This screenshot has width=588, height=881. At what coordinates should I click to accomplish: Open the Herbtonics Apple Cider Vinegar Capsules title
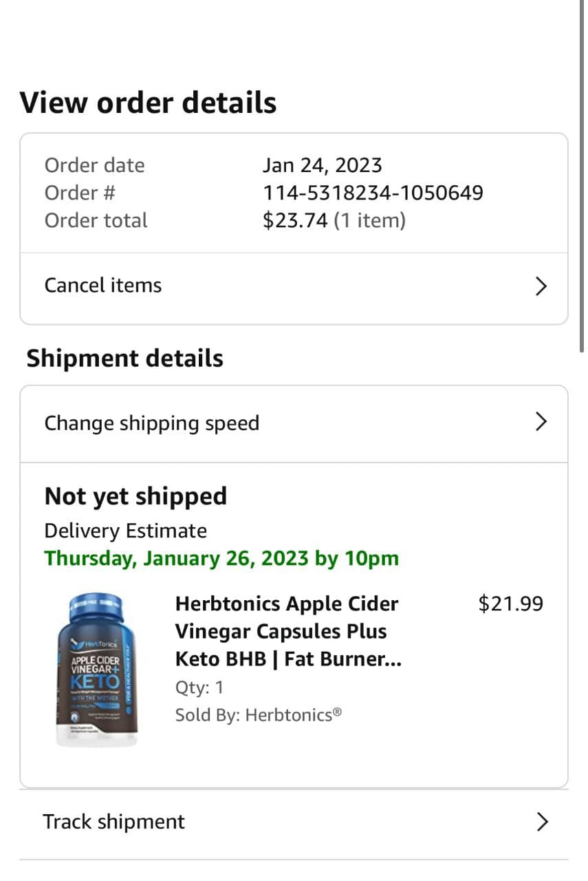288,631
